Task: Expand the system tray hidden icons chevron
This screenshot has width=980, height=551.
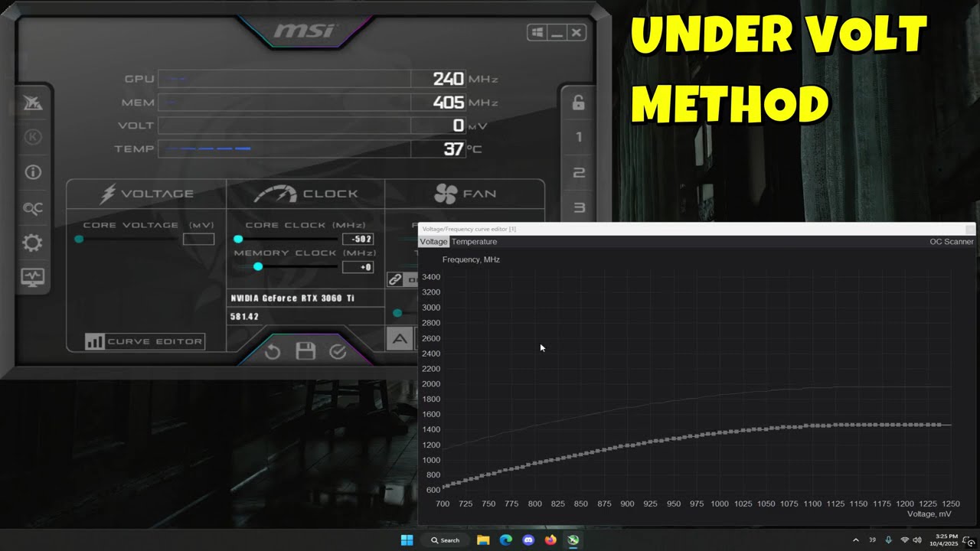Action: 856,540
